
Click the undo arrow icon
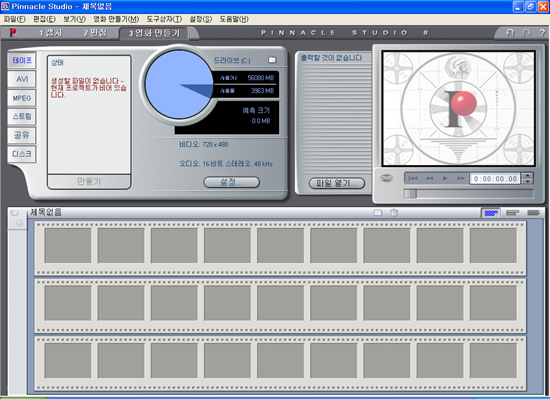510,33
